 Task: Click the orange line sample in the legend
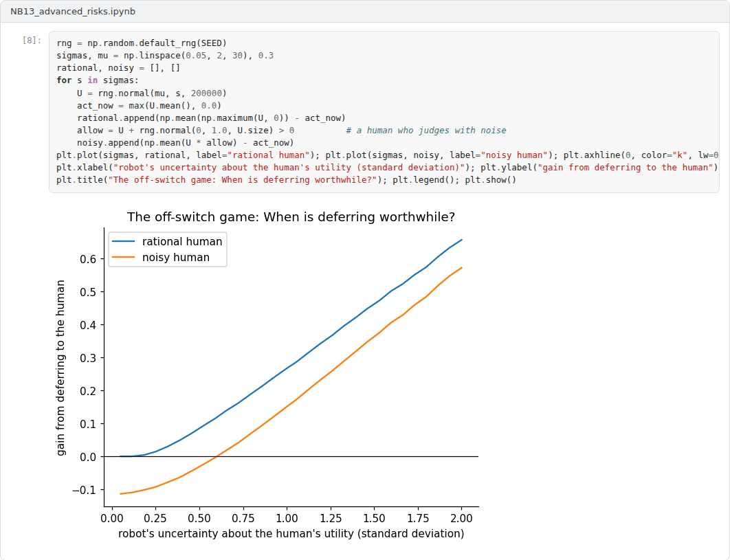pos(123,257)
